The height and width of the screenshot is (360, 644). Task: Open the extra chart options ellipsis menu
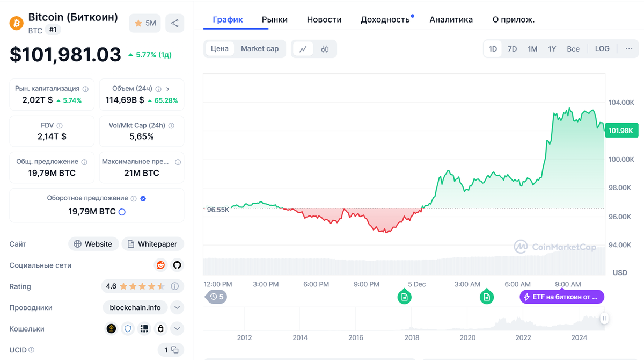(x=628, y=48)
